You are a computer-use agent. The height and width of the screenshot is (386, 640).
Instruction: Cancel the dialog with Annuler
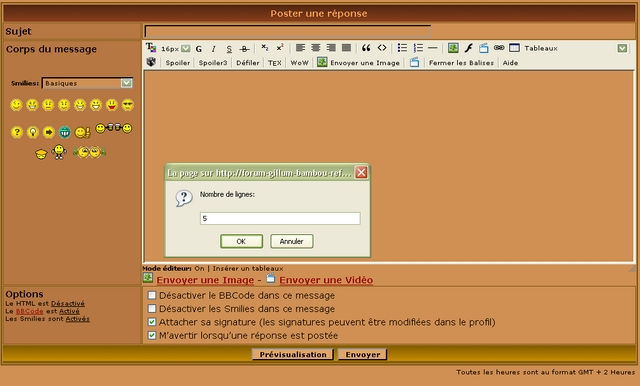point(291,241)
